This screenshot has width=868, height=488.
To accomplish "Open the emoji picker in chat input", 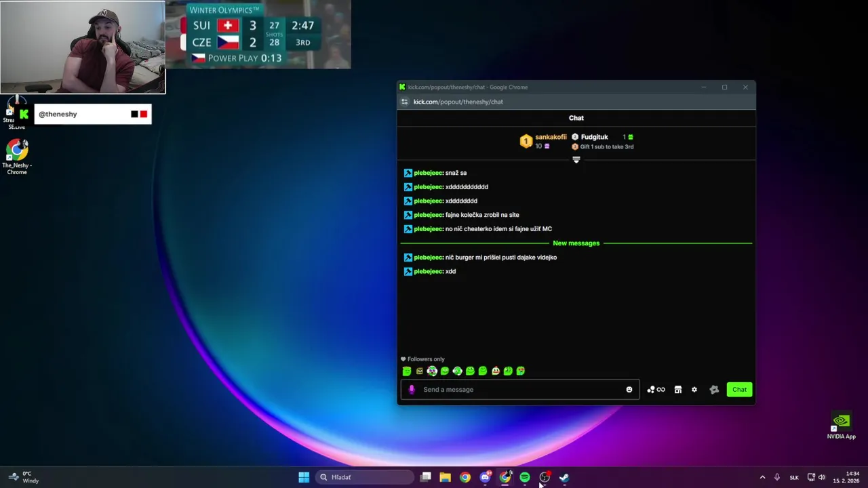I will click(629, 390).
